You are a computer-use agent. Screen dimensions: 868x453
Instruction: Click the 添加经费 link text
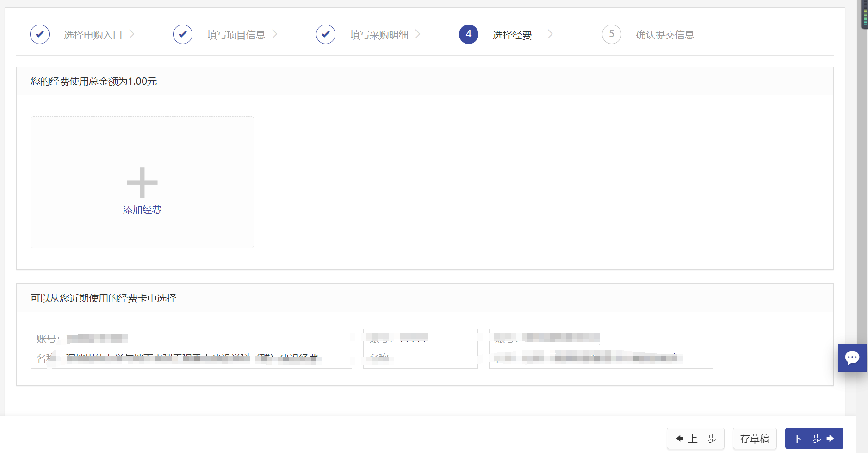click(142, 210)
